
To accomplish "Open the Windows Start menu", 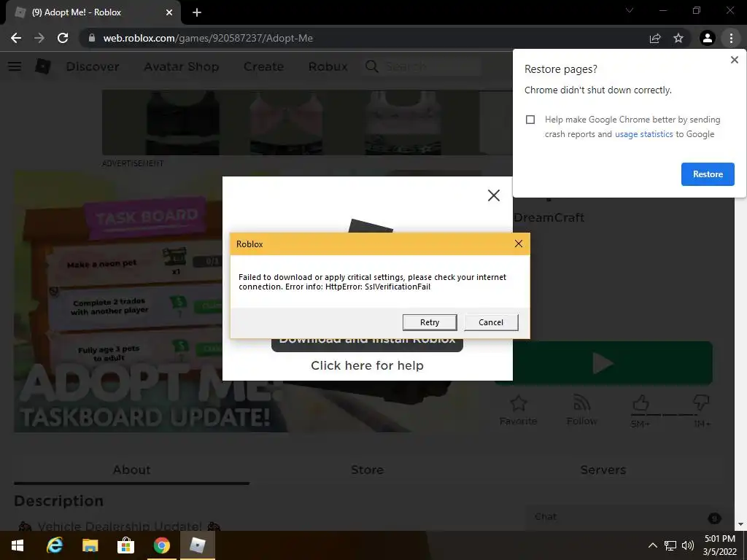I will (18, 545).
